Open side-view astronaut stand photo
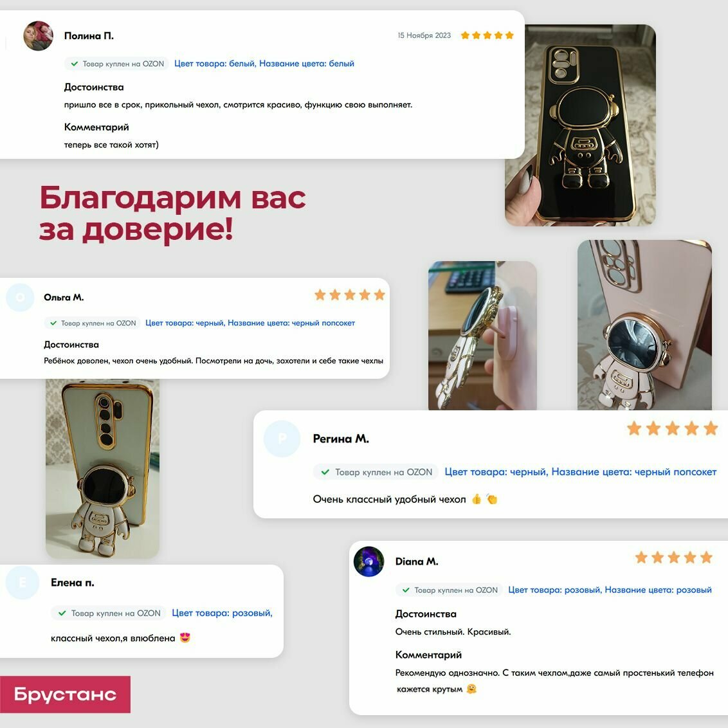The width and height of the screenshot is (728, 728). pyautogui.click(x=482, y=335)
